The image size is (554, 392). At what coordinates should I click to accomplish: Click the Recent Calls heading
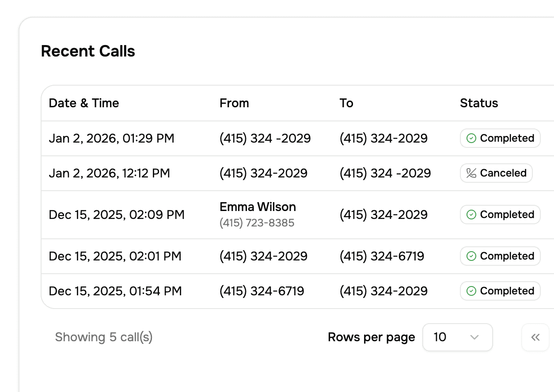point(88,51)
